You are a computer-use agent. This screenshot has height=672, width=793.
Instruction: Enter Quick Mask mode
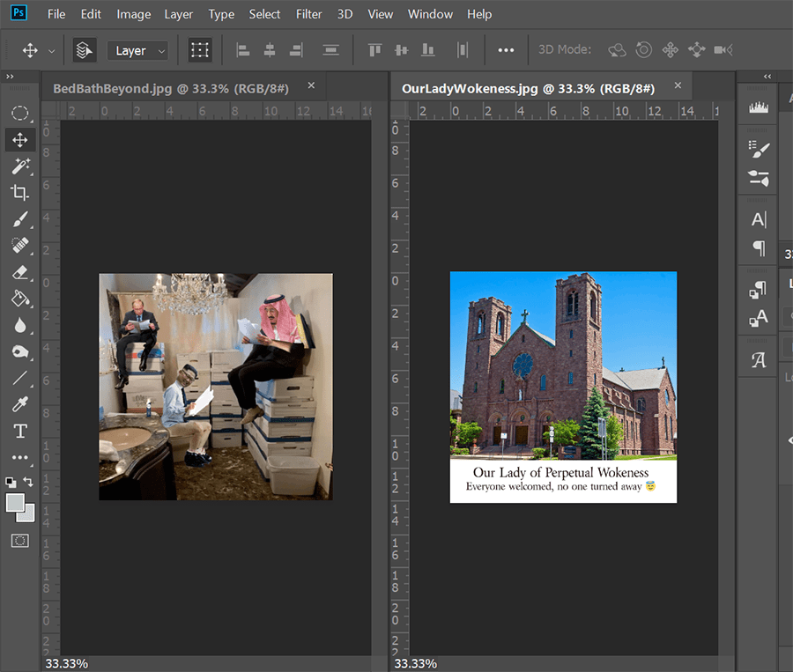point(21,541)
